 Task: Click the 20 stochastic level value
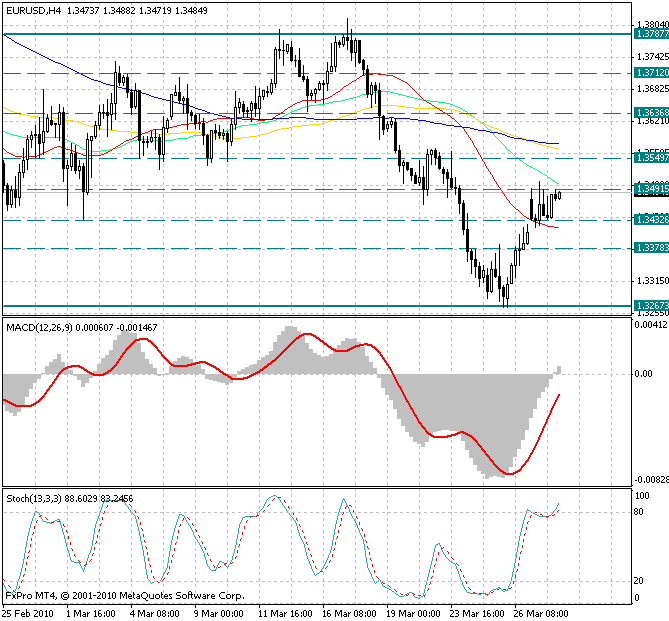tap(639, 581)
